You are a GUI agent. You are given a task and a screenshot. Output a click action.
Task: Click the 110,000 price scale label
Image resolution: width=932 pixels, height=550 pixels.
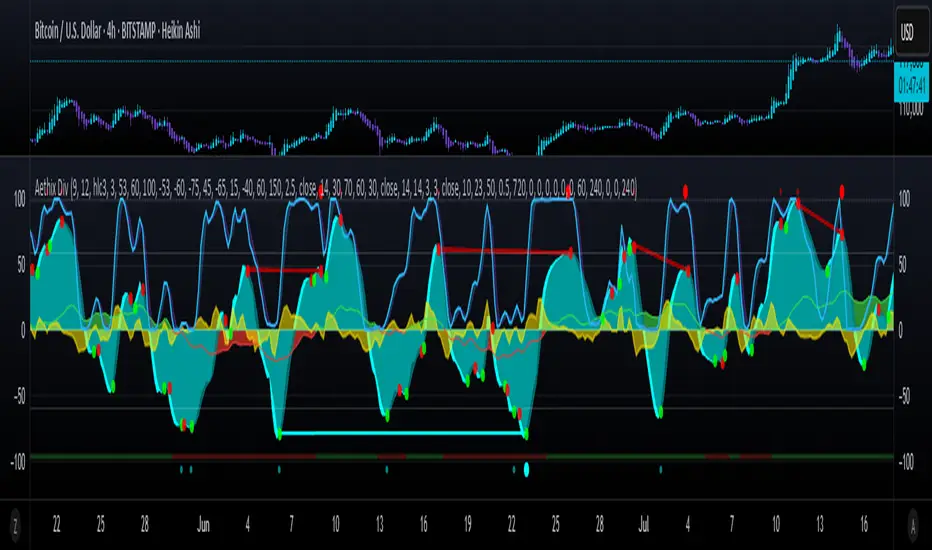pyautogui.click(x=911, y=109)
